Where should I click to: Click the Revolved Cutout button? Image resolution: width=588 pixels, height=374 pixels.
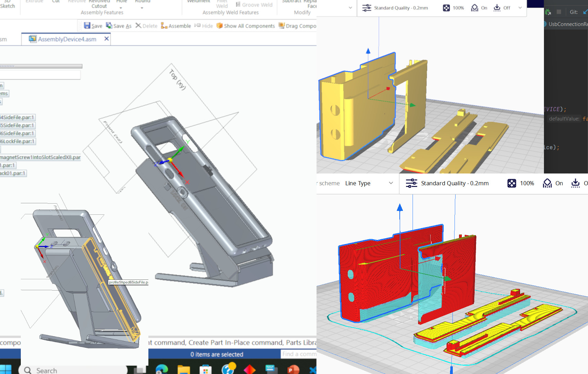pos(99,4)
